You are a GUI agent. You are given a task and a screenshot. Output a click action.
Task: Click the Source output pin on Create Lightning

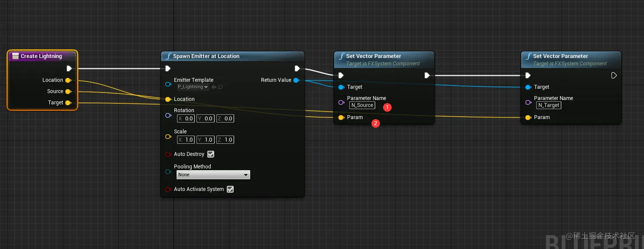point(68,91)
